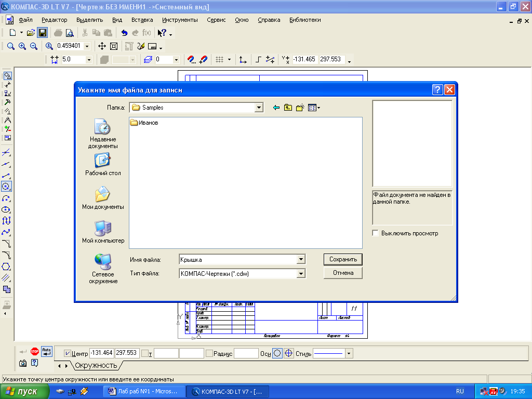Select the Arc tool in left toolbar
Viewport: 532px width, 399px height.
coord(6,198)
